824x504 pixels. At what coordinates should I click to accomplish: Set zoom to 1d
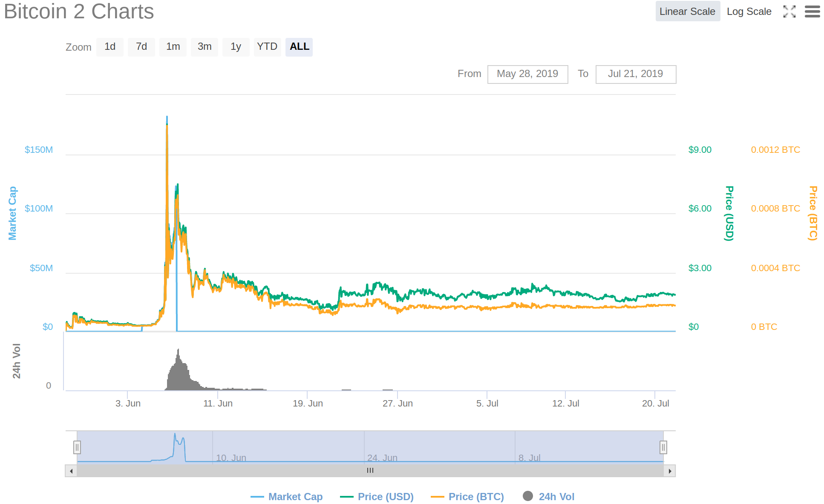(x=110, y=47)
